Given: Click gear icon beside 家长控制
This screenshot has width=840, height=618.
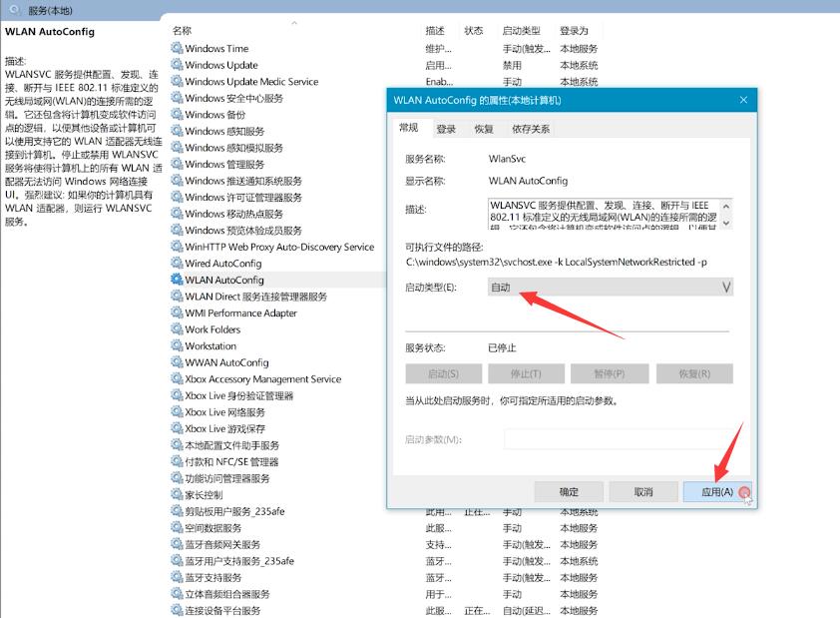Looking at the screenshot, I should pyautogui.click(x=177, y=495).
